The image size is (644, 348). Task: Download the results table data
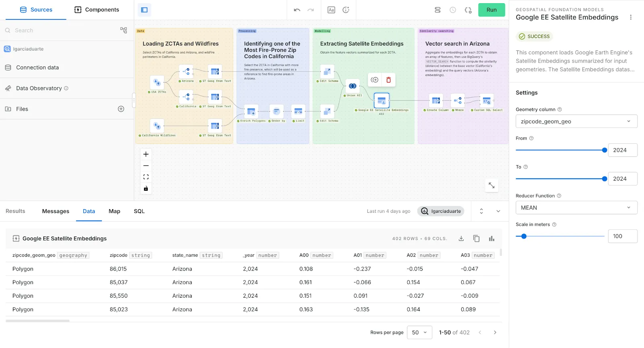coord(461,239)
